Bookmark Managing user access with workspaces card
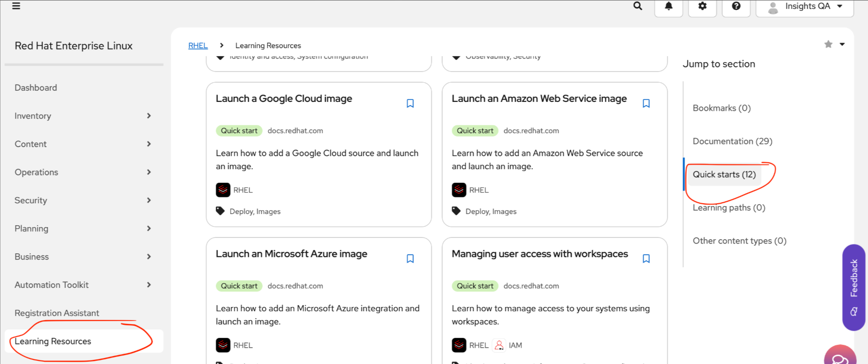Viewport: 868px width, 364px height. [646, 258]
